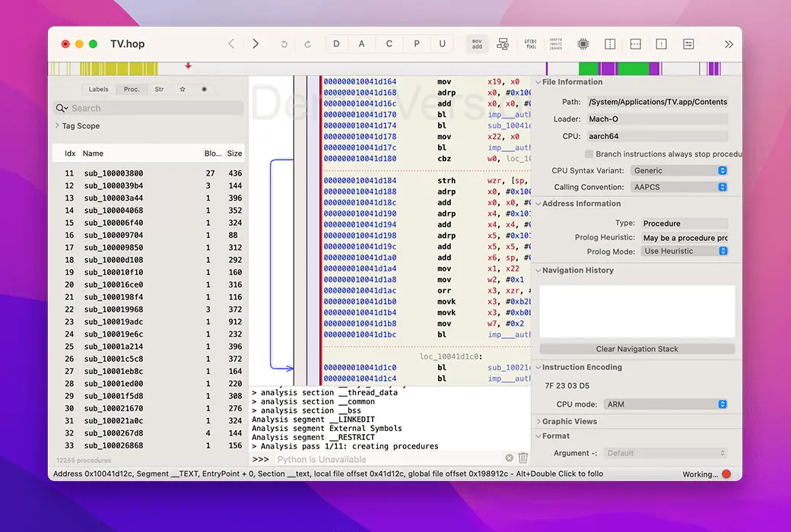
Task: Sort procedures by Idx column
Action: point(70,154)
